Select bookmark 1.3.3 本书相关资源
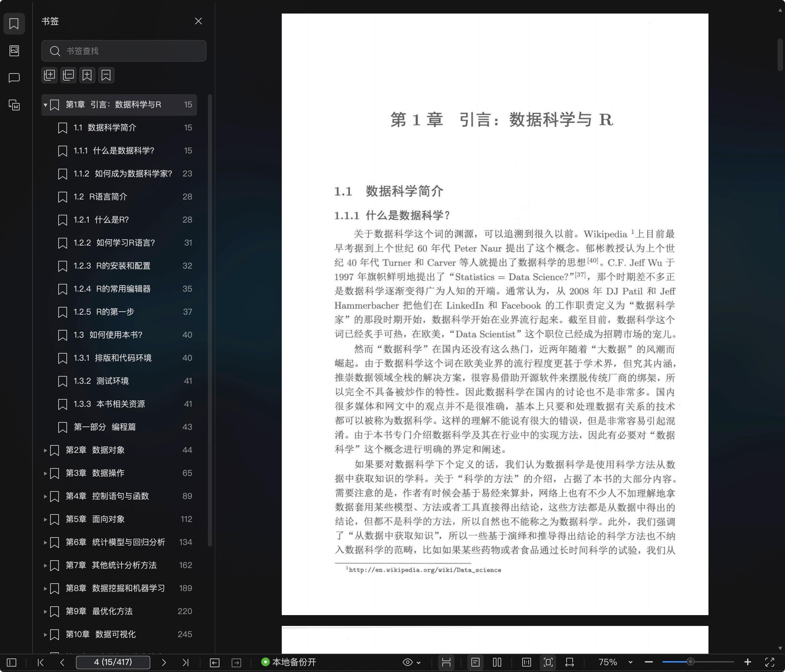This screenshot has height=672, width=785. pyautogui.click(x=119, y=404)
